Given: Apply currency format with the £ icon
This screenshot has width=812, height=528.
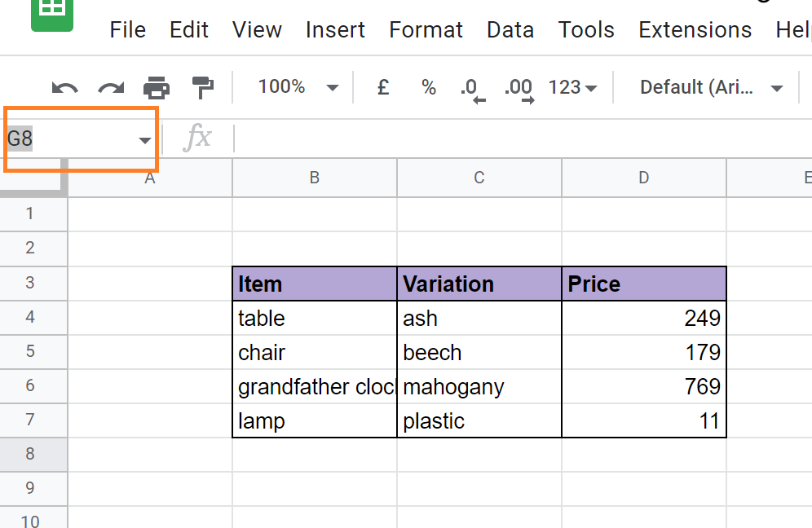Looking at the screenshot, I should (x=382, y=87).
